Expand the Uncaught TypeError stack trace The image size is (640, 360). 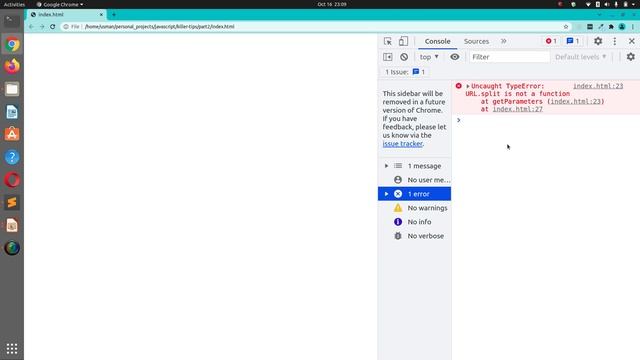(468, 86)
